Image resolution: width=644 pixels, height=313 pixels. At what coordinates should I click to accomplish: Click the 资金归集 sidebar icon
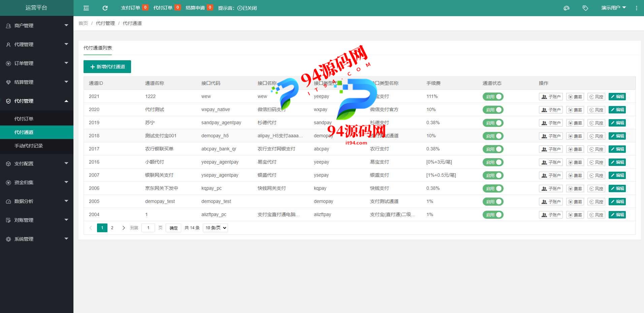[x=8, y=182]
